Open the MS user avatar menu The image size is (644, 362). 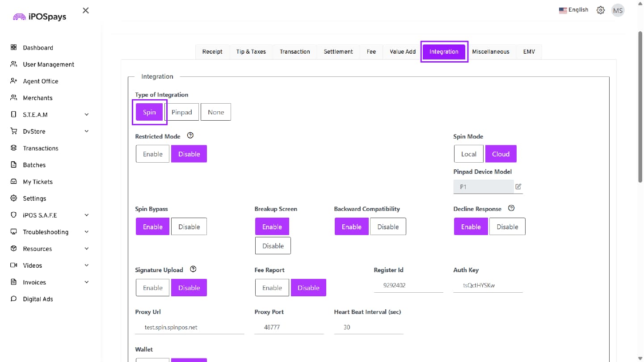[x=618, y=10]
